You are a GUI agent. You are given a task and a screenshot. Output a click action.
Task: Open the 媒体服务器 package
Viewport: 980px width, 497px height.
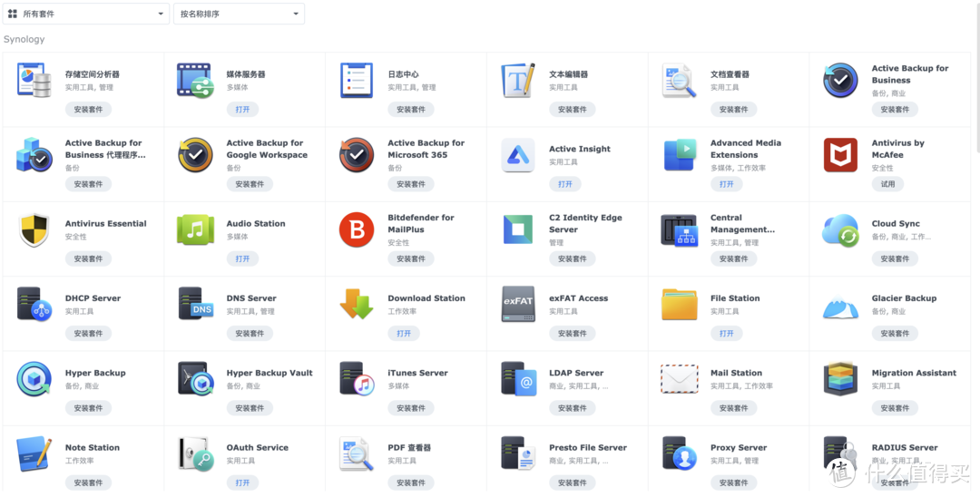tap(242, 109)
